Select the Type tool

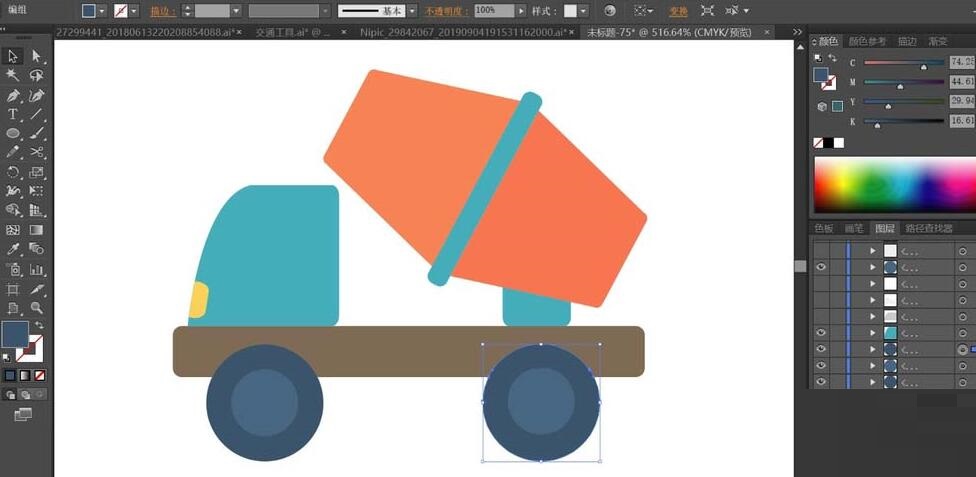pyautogui.click(x=13, y=115)
